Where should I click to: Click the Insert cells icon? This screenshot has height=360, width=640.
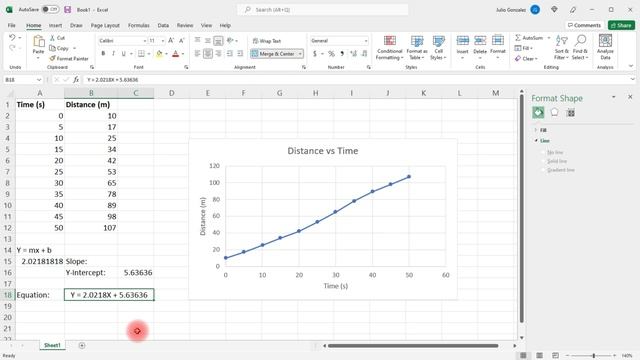click(462, 40)
